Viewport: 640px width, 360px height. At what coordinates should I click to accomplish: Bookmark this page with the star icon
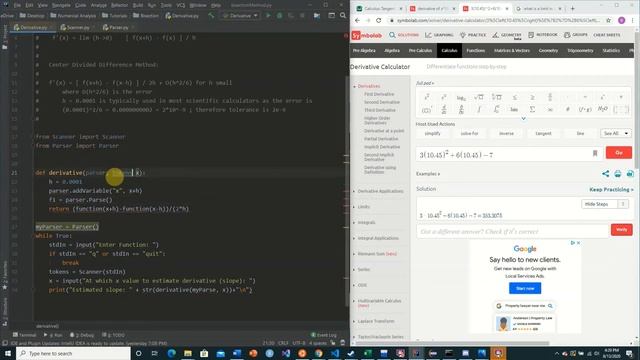(609, 20)
